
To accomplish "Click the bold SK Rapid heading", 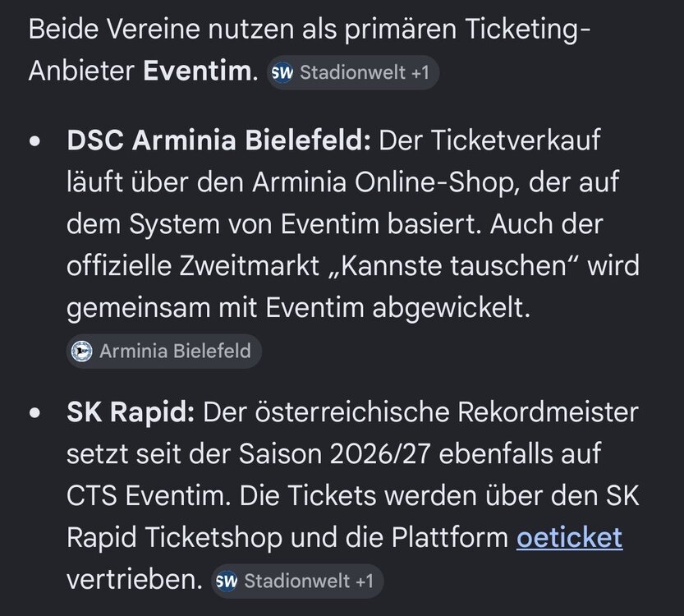I will 131,411.
